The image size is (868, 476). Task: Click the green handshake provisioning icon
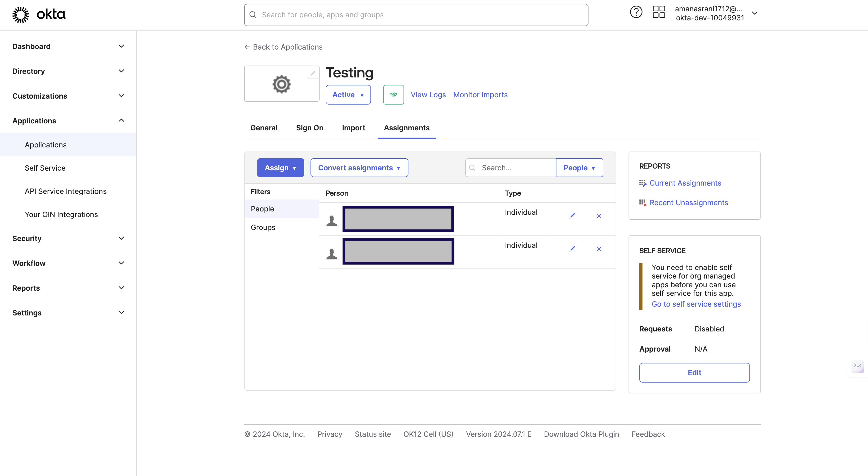(393, 94)
